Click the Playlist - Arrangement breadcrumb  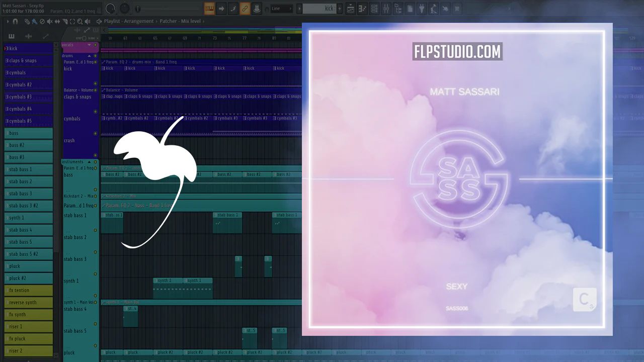(129, 21)
